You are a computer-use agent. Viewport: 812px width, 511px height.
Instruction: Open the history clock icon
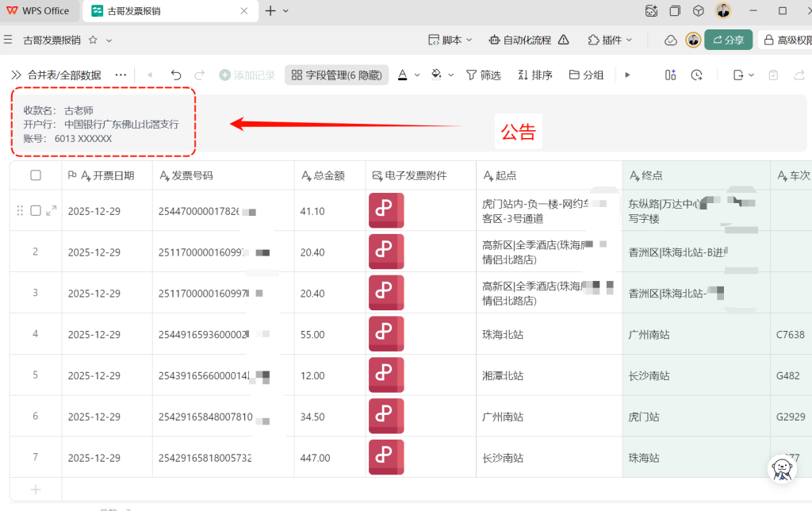coord(696,75)
